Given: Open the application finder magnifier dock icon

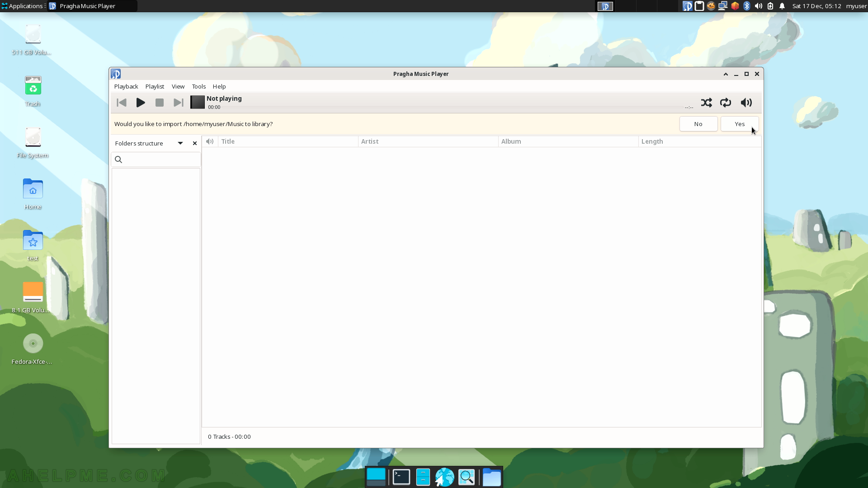Looking at the screenshot, I should [x=467, y=477].
